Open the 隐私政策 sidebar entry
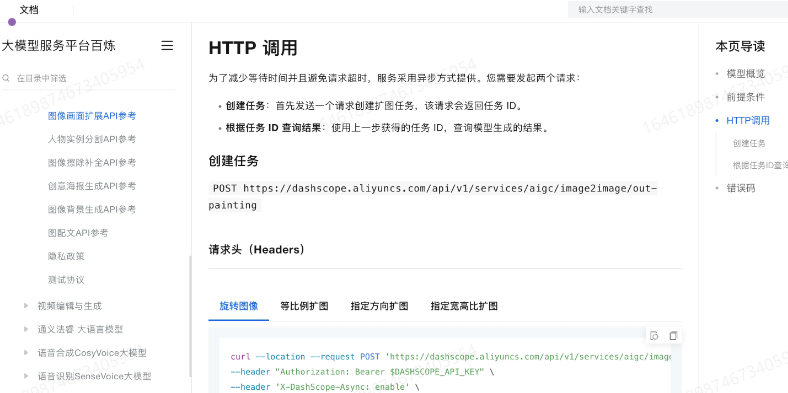The height and width of the screenshot is (393, 788). [66, 256]
